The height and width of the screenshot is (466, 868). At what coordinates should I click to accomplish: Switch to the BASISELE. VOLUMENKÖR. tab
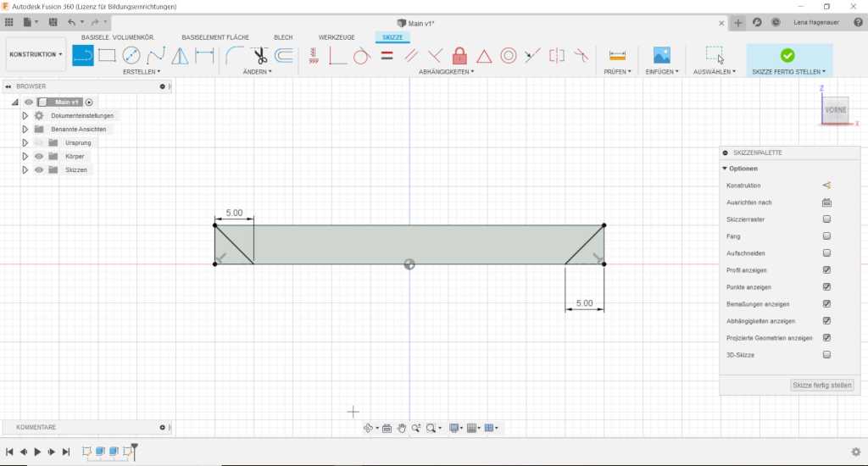click(x=118, y=37)
